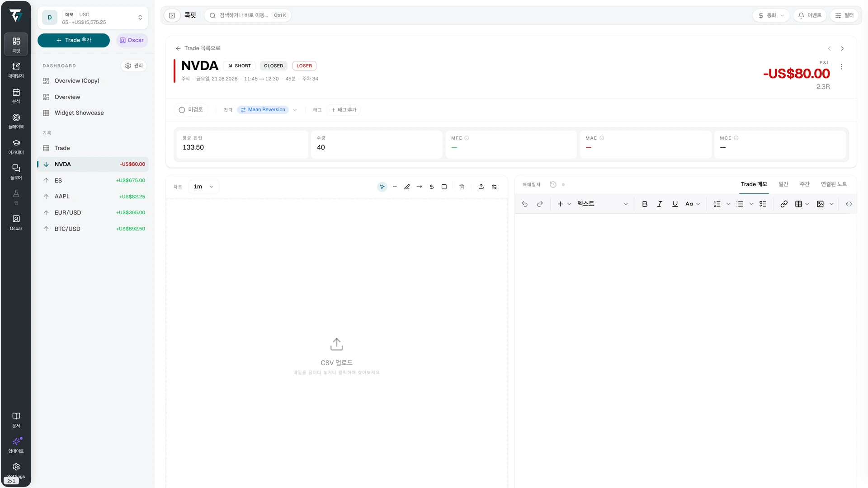Go to next trade arrow
The image size is (868, 488).
coord(842,49)
